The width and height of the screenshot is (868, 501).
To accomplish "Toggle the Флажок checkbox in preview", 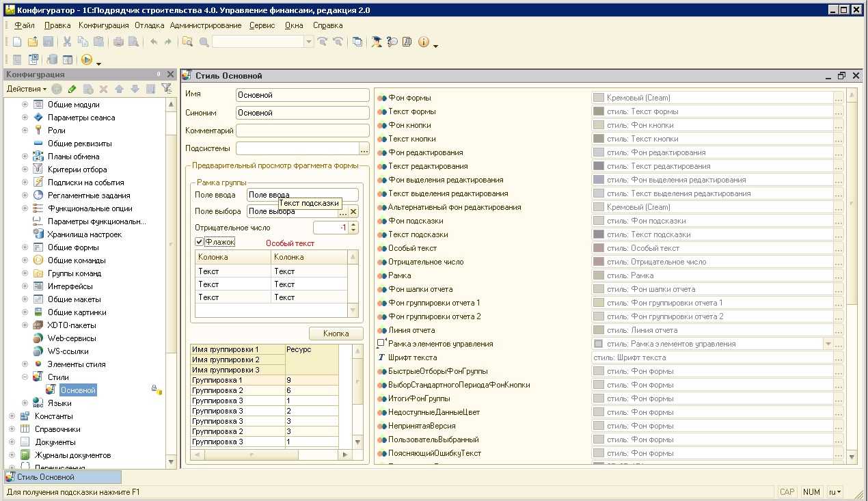I will click(200, 242).
